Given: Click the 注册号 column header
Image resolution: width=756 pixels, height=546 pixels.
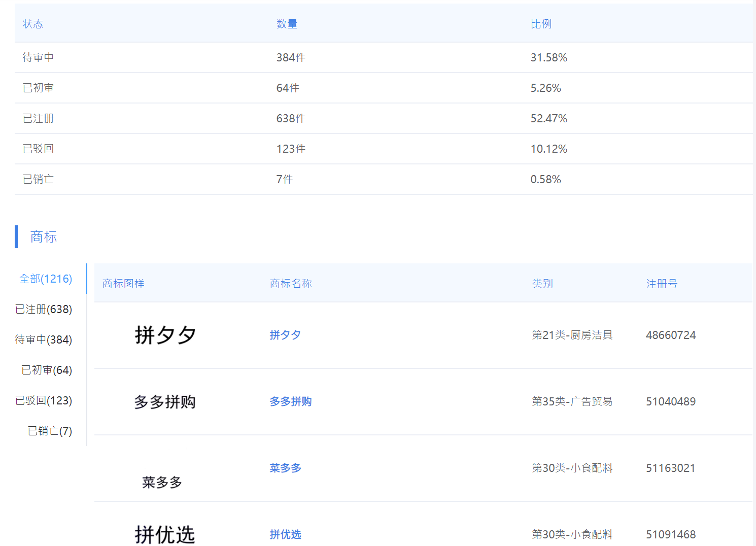Looking at the screenshot, I should pos(662,284).
